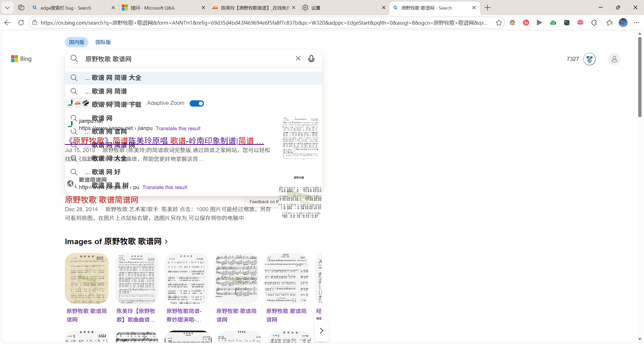The image size is (644, 344).
Task: Open the pink extension icon
Action: (580, 23)
